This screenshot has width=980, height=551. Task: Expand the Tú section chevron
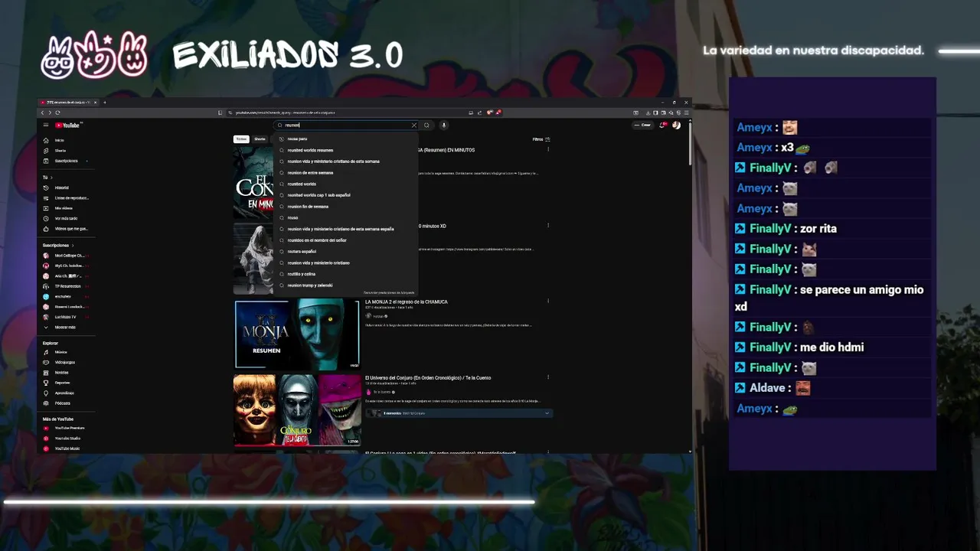point(51,178)
